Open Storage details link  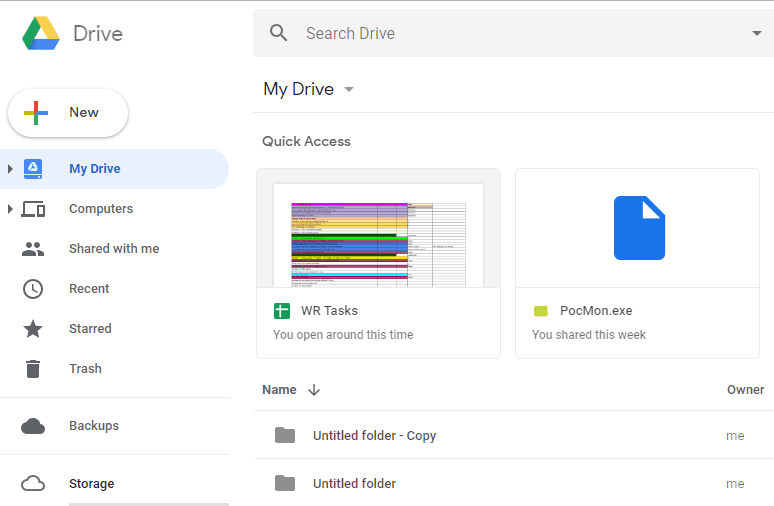(91, 484)
